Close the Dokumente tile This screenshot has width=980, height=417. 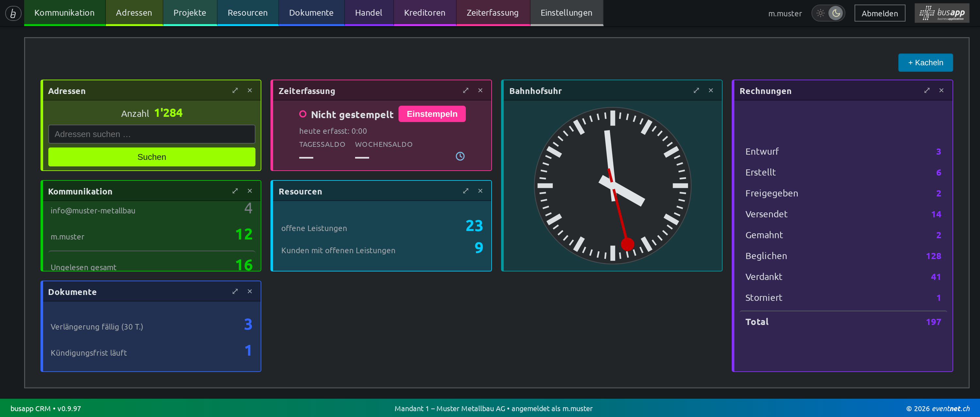click(x=250, y=291)
